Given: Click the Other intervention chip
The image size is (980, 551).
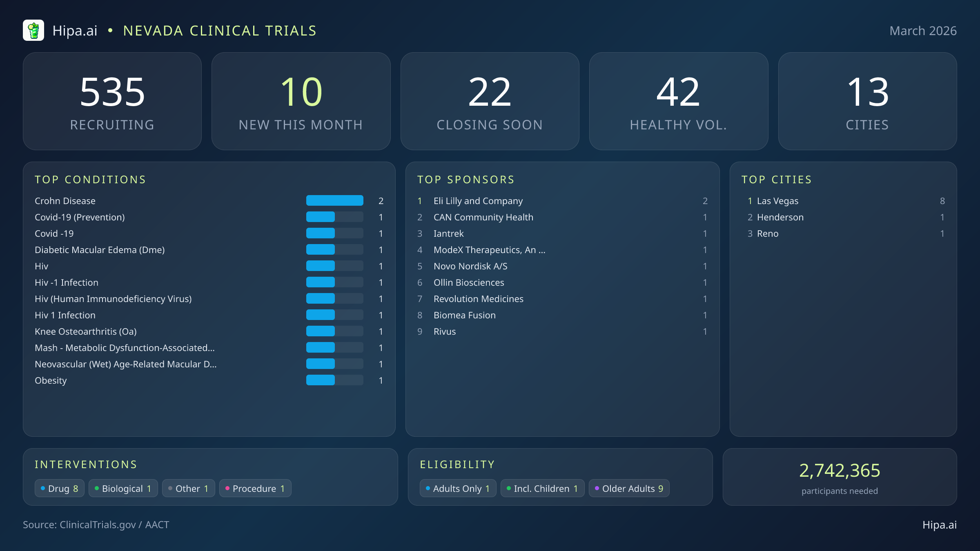Looking at the screenshot, I should click(188, 488).
